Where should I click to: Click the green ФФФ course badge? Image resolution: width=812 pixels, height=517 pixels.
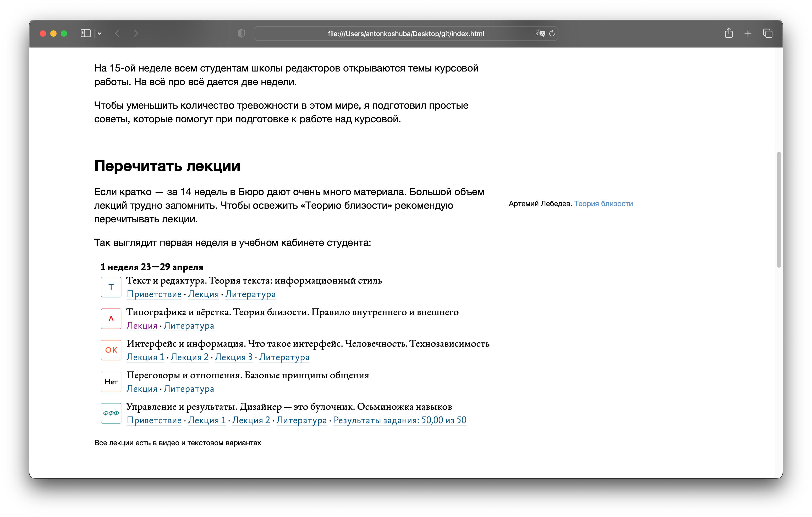(111, 413)
